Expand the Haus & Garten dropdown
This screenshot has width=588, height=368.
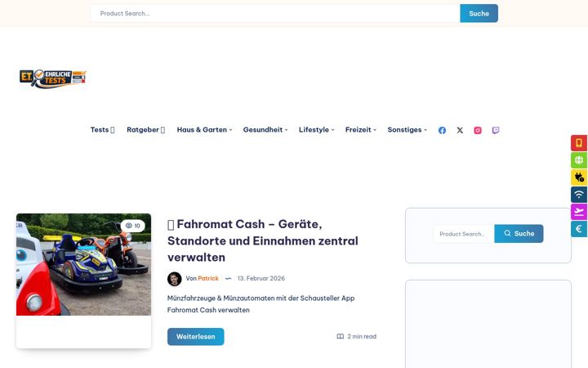pyautogui.click(x=204, y=130)
